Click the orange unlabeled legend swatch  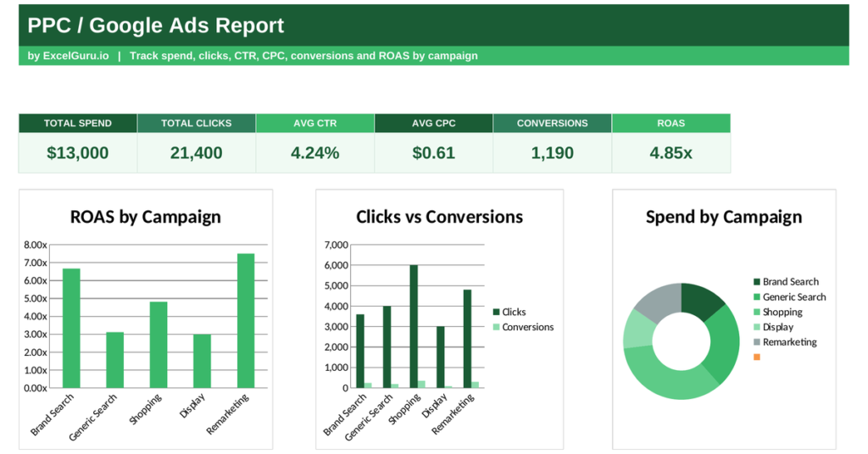[757, 357]
